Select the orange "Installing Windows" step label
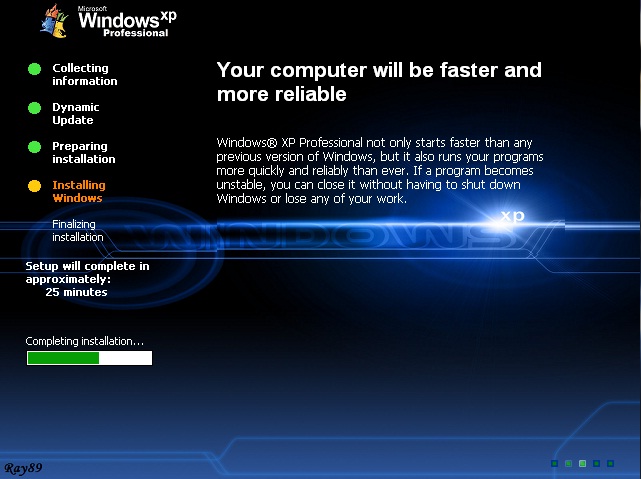 point(78,191)
